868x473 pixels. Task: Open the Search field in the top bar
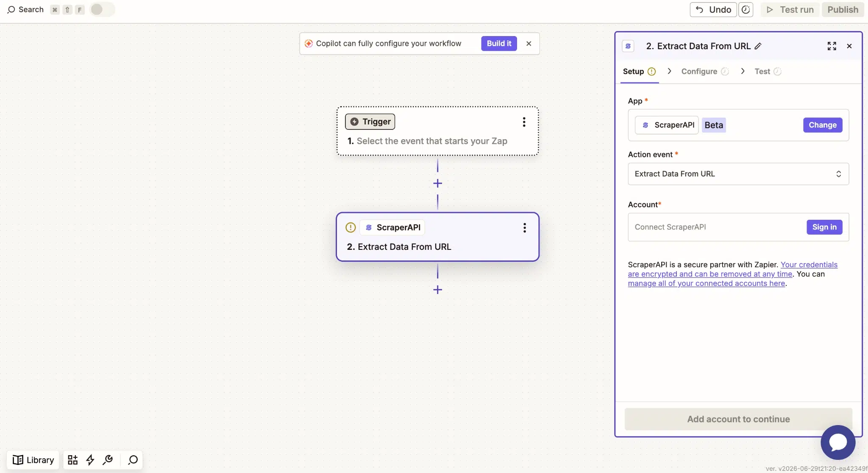pyautogui.click(x=25, y=9)
